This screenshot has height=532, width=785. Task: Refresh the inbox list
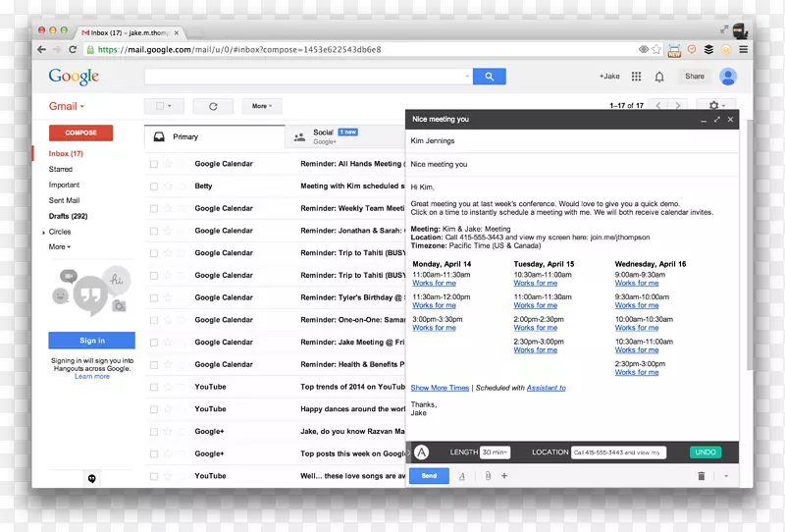[x=212, y=106]
